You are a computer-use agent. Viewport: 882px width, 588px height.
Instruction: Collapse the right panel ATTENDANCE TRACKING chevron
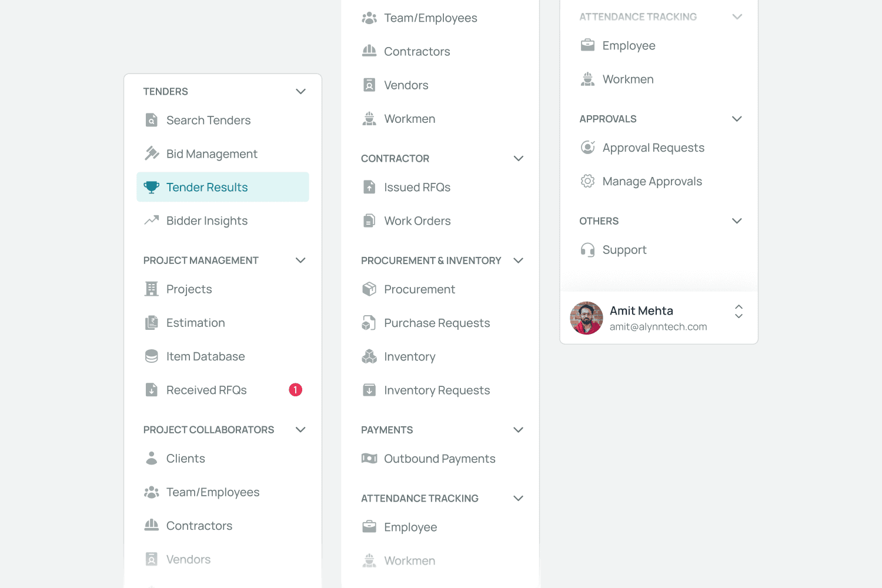[x=737, y=16]
